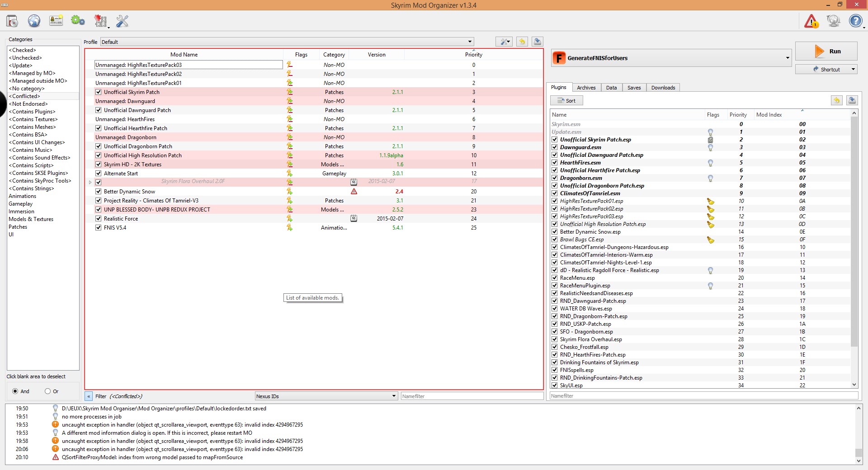The width and height of the screenshot is (868, 470).
Task: Click conflict flag for FNIS V5.4
Action: 289,228
